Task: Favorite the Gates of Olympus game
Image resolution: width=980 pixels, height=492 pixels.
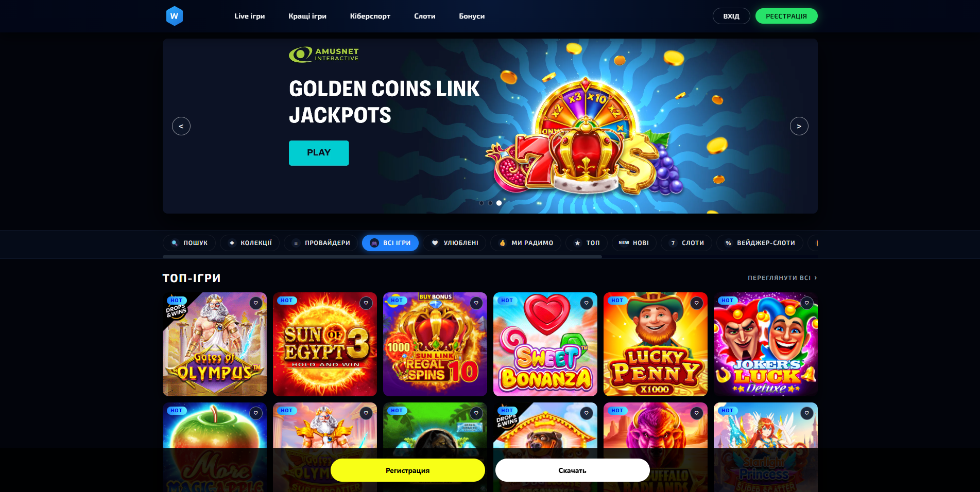Action: [256, 303]
